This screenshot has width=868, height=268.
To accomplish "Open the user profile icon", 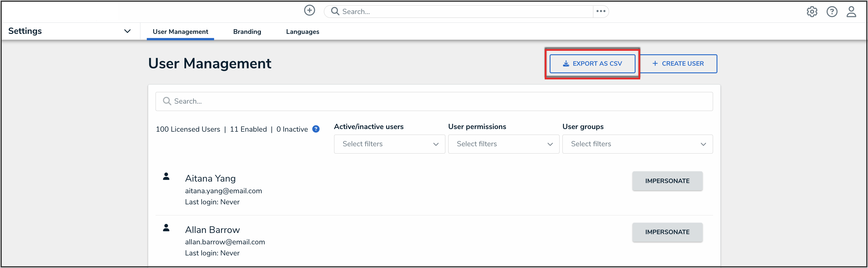I will (851, 12).
